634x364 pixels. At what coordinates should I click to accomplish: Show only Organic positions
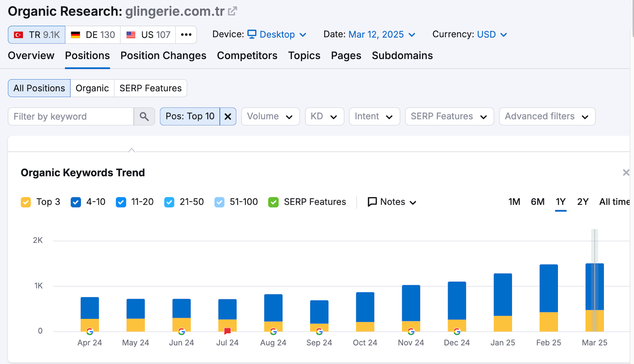tap(92, 88)
